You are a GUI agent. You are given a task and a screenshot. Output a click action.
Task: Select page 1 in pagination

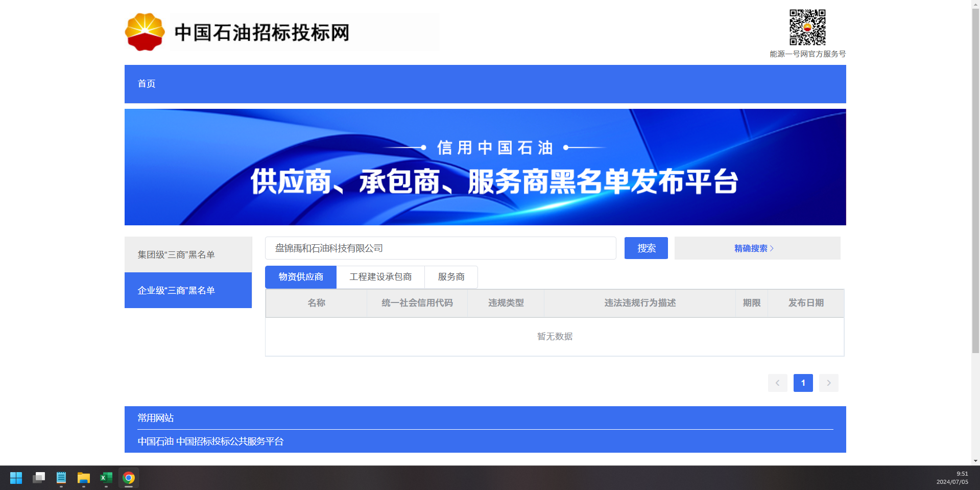803,383
